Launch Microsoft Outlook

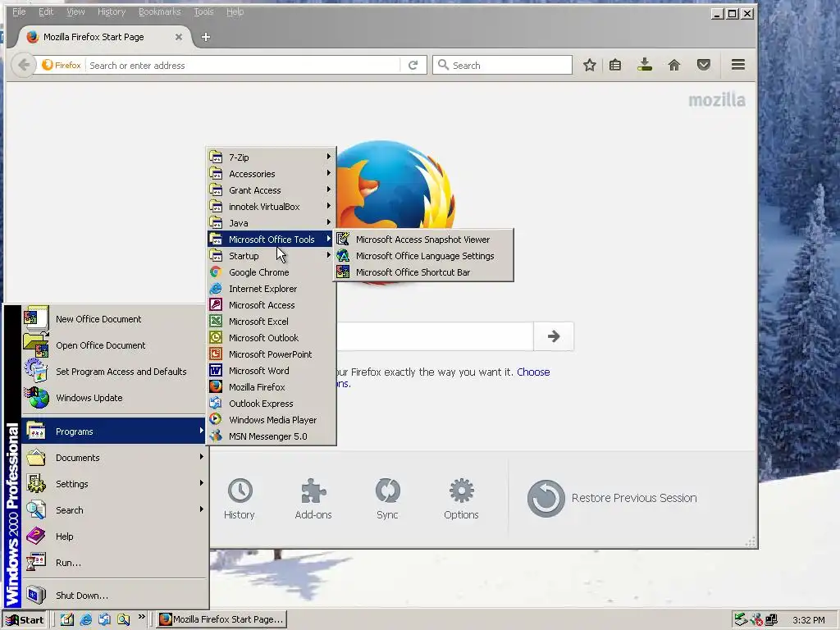[x=271, y=338]
